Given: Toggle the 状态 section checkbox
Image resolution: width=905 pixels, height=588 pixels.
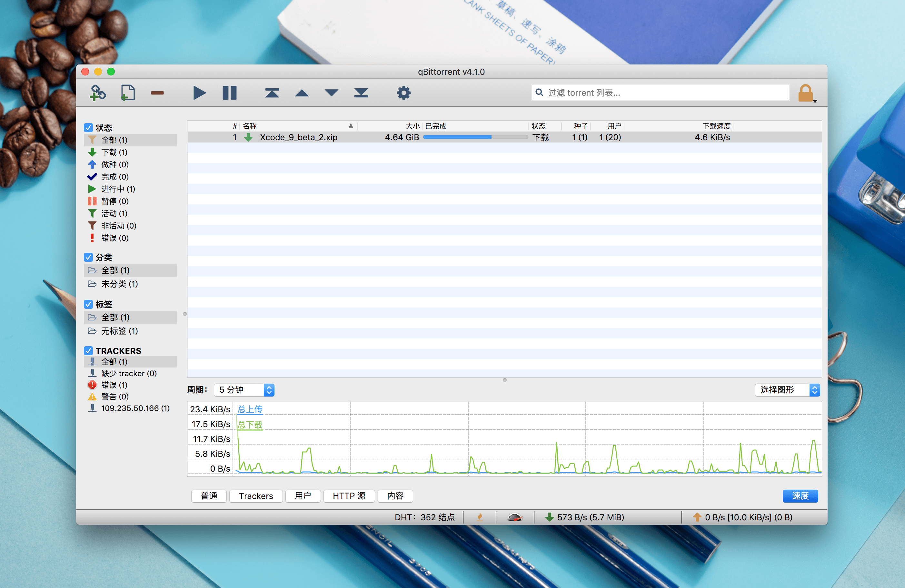Looking at the screenshot, I should [88, 127].
